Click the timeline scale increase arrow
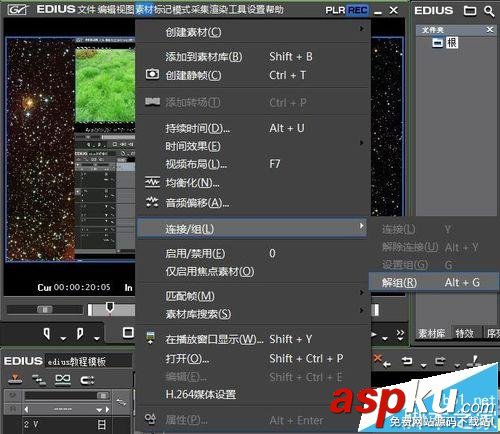500x434 pixels. pyautogui.click(x=107, y=409)
